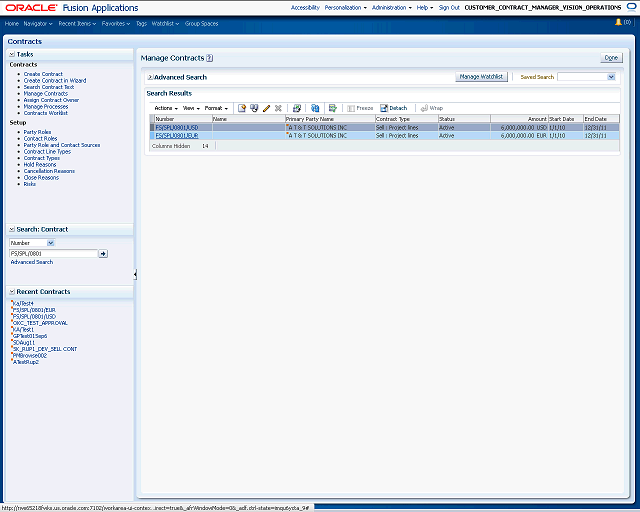Open the Watchlist menu
640x512 pixels.
coord(165,24)
